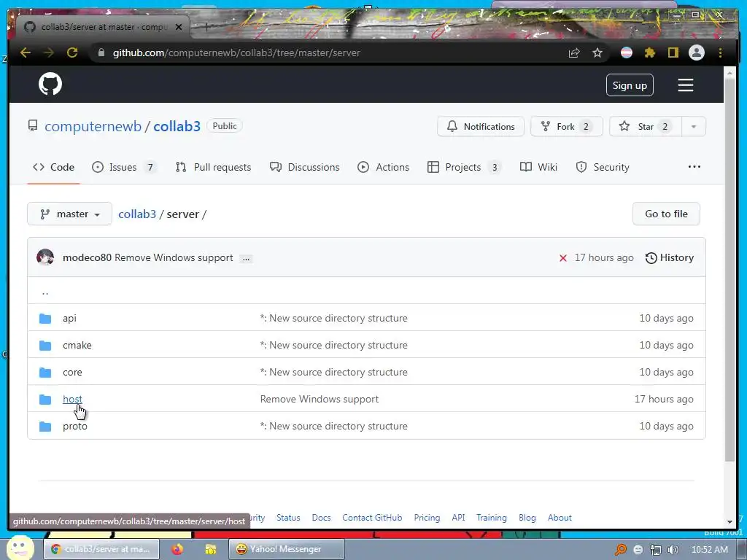Image resolution: width=747 pixels, height=560 pixels.
Task: Click the Start button smiley
Action: click(x=20, y=548)
